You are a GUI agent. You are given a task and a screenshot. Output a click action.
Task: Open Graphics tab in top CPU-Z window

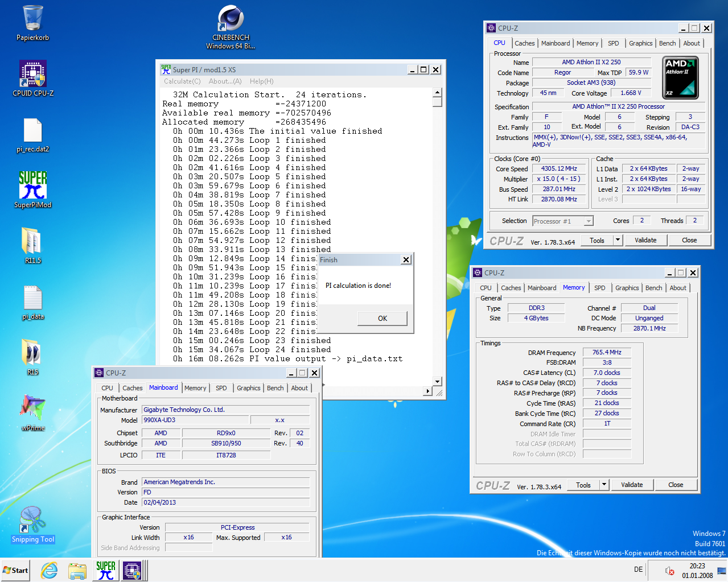click(x=641, y=43)
